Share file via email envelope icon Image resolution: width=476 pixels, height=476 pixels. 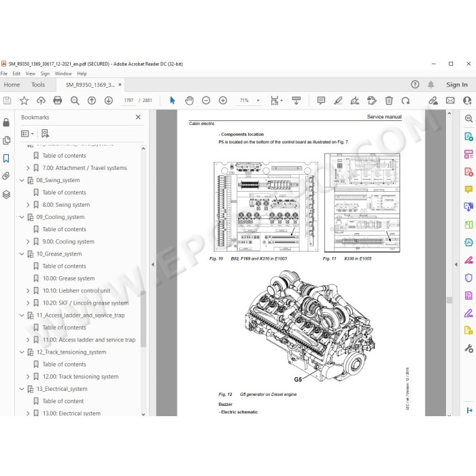[450, 101]
